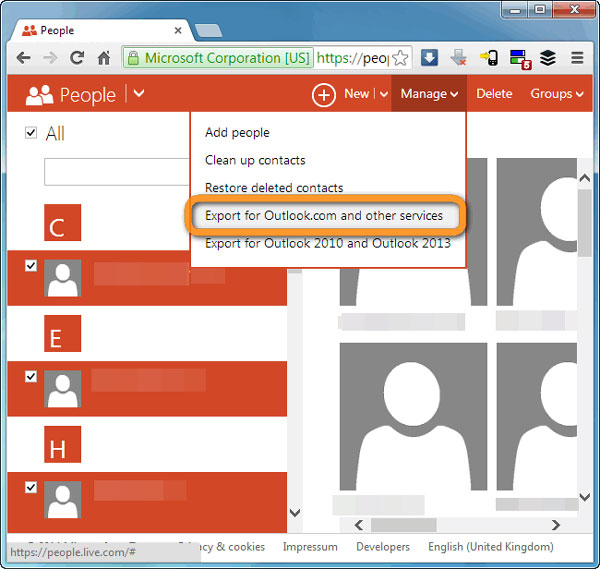The height and width of the screenshot is (569, 600).
Task: Bookmark this page with star icon
Action: point(400,58)
